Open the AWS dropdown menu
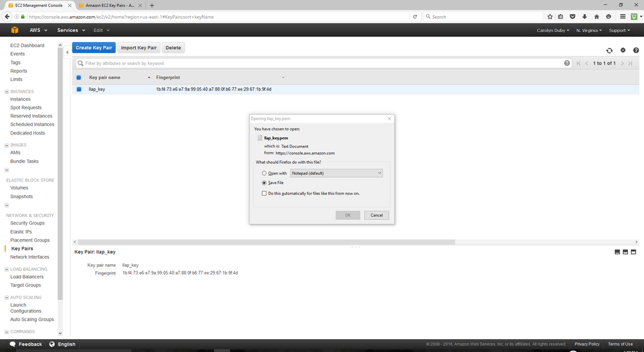Screen dimensions: 644x352 click(x=38, y=30)
